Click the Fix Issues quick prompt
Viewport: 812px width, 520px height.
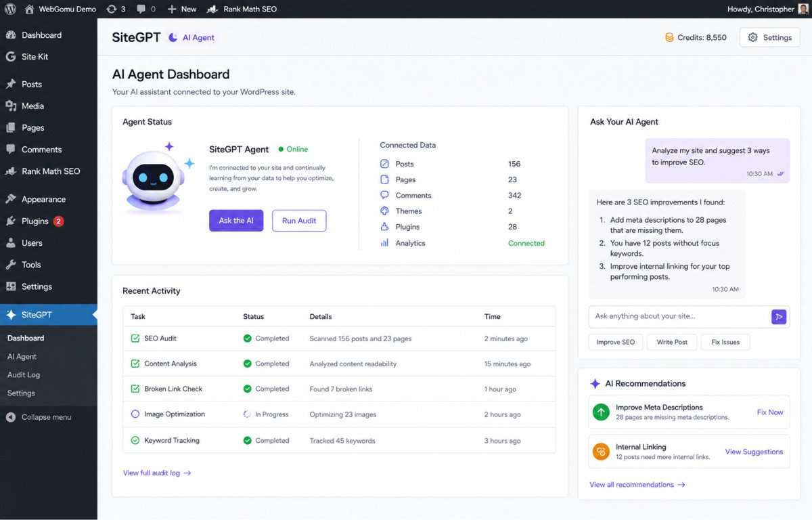point(725,342)
